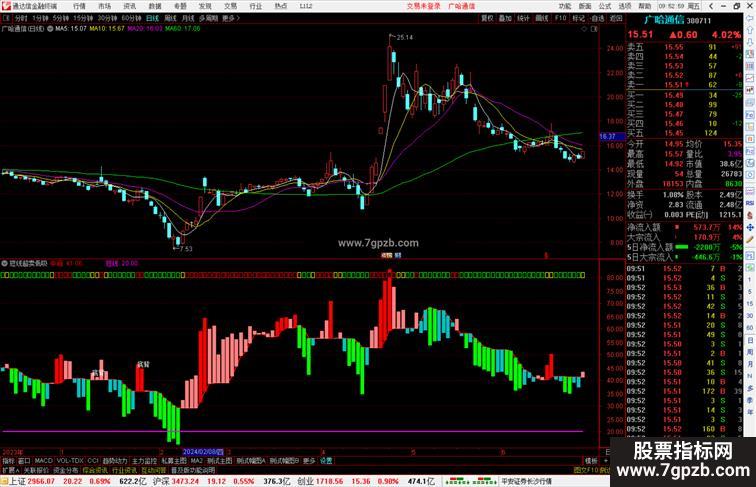Click the 模板 template button
This screenshot has width=756, height=487.
coord(591,461)
